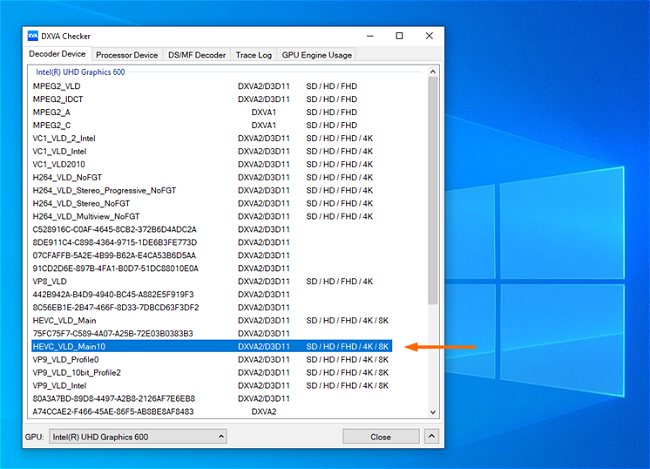Open the Trace Log tab
The height and width of the screenshot is (469, 650).
[x=254, y=55]
